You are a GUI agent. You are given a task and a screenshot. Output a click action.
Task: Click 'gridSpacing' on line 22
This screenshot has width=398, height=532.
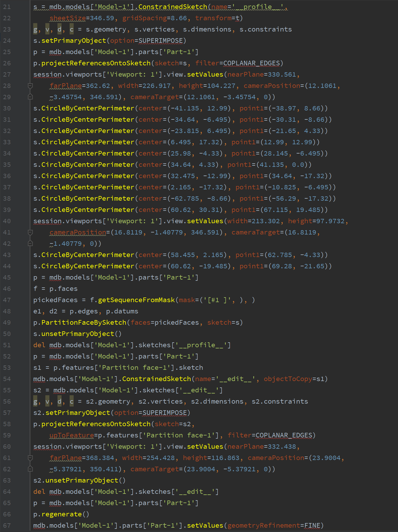(x=144, y=18)
